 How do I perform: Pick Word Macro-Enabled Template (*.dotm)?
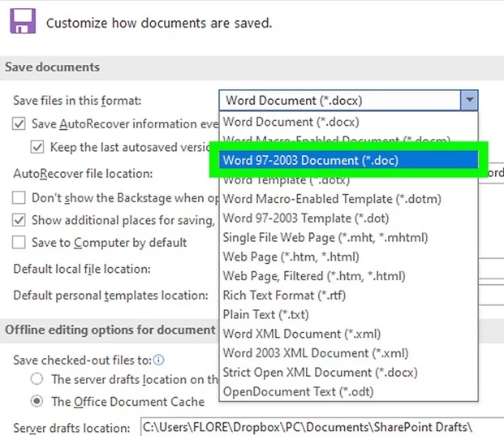pyautogui.click(x=348, y=199)
